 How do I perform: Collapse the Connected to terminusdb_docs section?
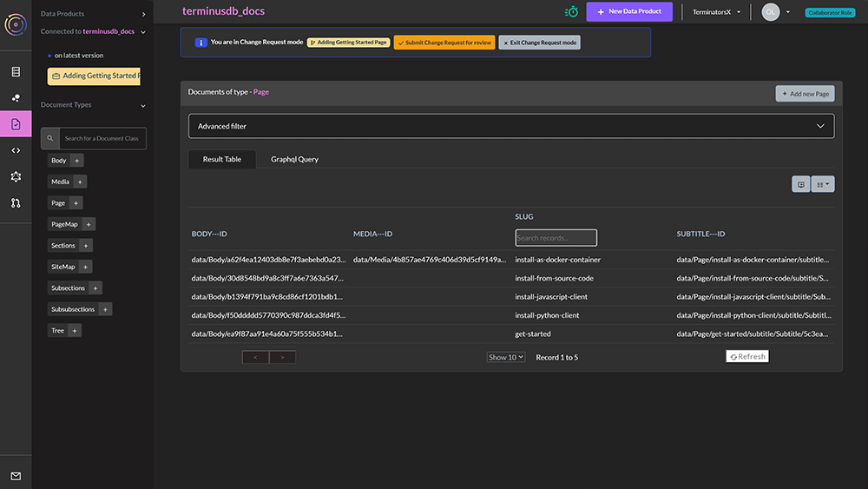[x=143, y=32]
